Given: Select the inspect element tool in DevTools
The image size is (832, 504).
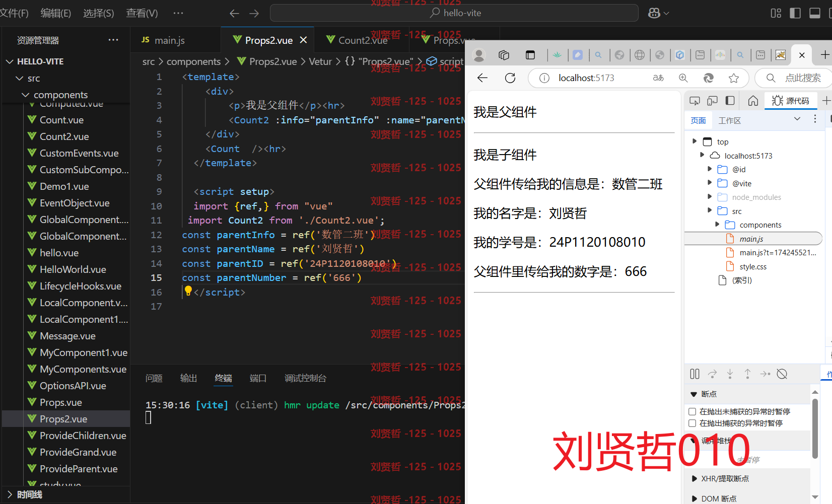Looking at the screenshot, I should point(695,101).
